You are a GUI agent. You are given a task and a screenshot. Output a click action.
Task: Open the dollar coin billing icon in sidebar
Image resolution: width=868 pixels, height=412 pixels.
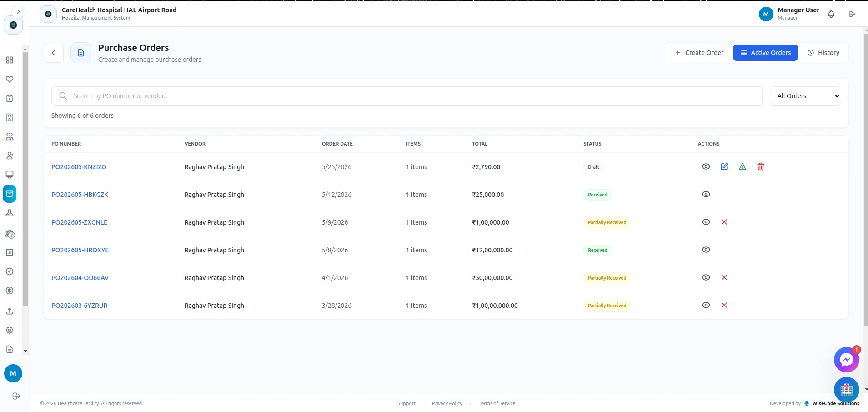click(x=10, y=291)
